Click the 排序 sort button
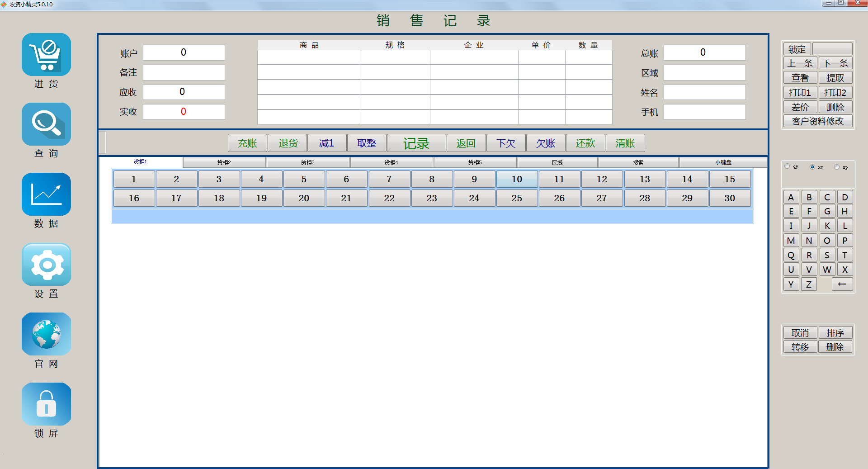 coord(835,332)
